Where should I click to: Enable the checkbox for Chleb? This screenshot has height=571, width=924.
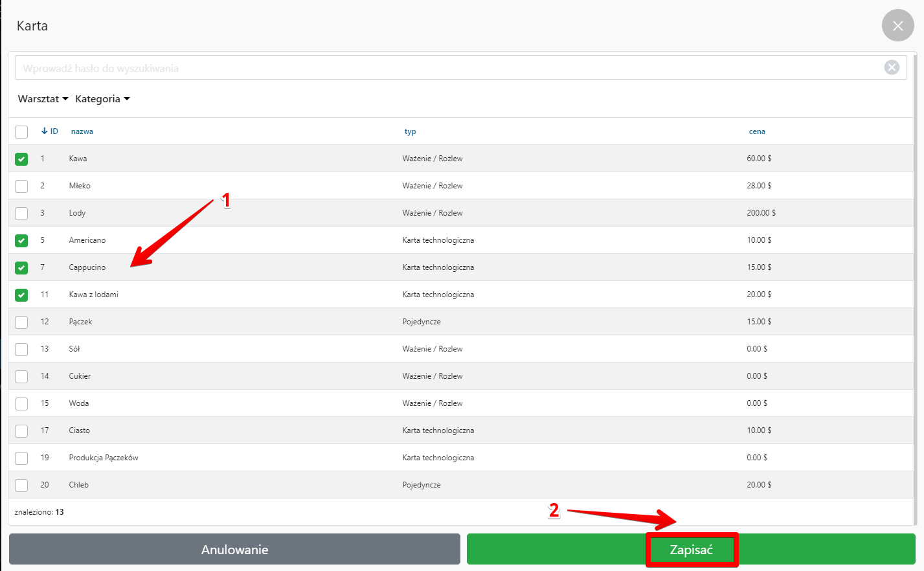(21, 485)
